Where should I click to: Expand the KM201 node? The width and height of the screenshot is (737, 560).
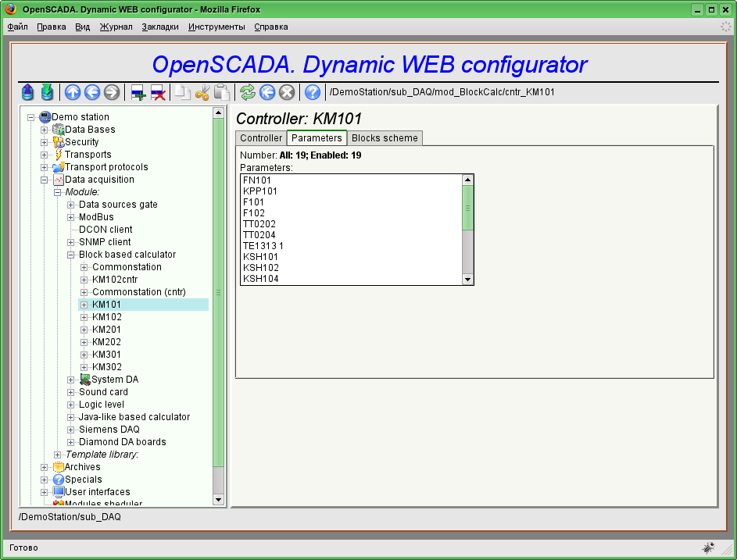84,330
